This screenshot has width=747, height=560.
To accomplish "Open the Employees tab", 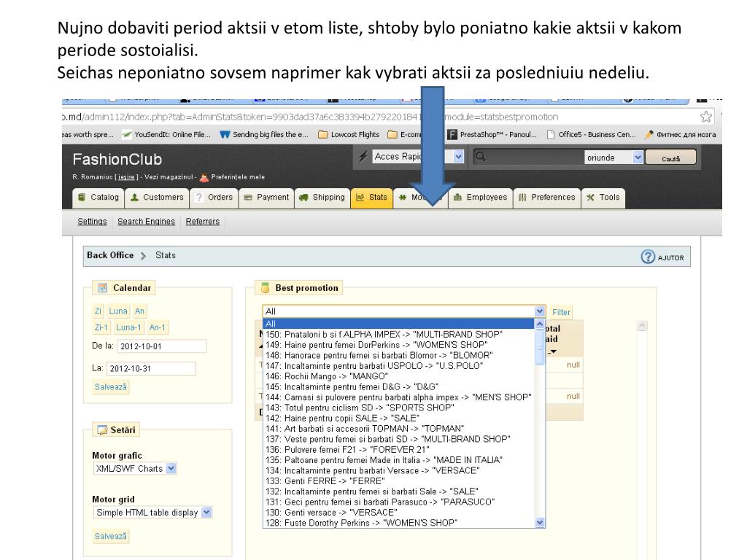I will click(480, 198).
